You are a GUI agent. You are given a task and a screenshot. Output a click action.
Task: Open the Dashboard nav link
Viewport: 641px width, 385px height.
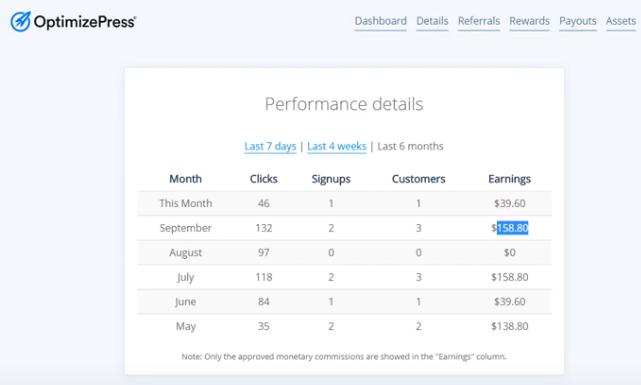tap(380, 21)
